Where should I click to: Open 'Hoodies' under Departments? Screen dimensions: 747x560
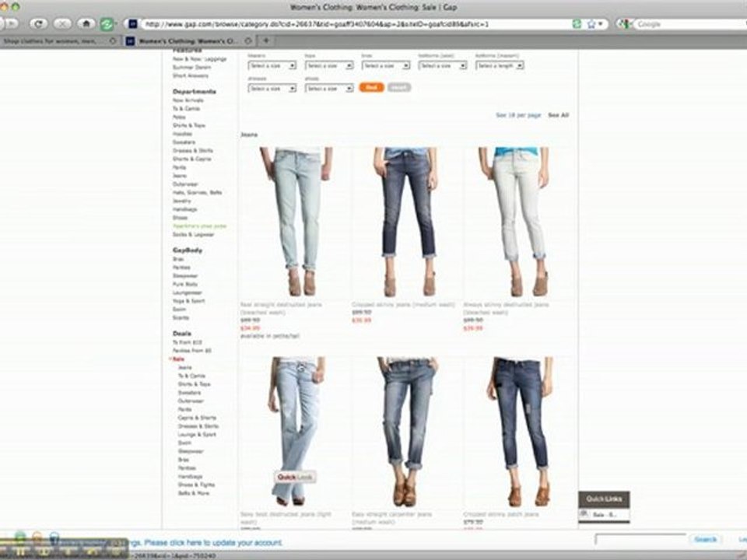[x=182, y=134]
